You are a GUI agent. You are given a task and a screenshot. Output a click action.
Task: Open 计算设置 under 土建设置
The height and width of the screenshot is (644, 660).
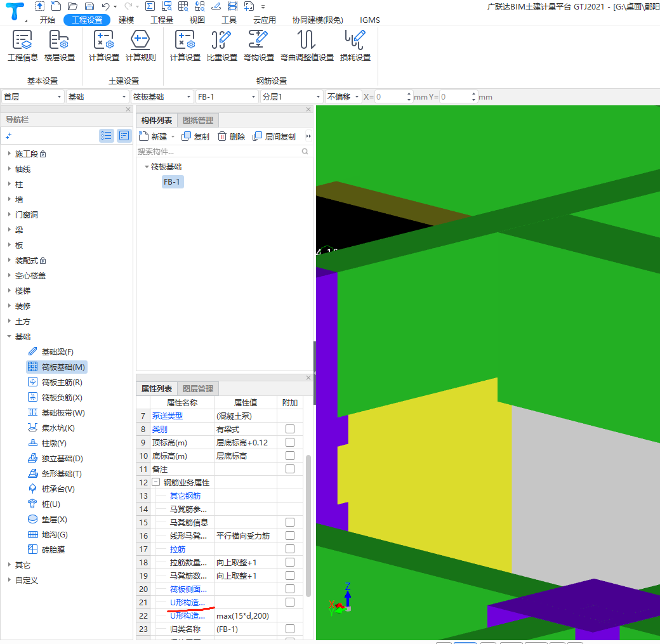click(x=103, y=46)
